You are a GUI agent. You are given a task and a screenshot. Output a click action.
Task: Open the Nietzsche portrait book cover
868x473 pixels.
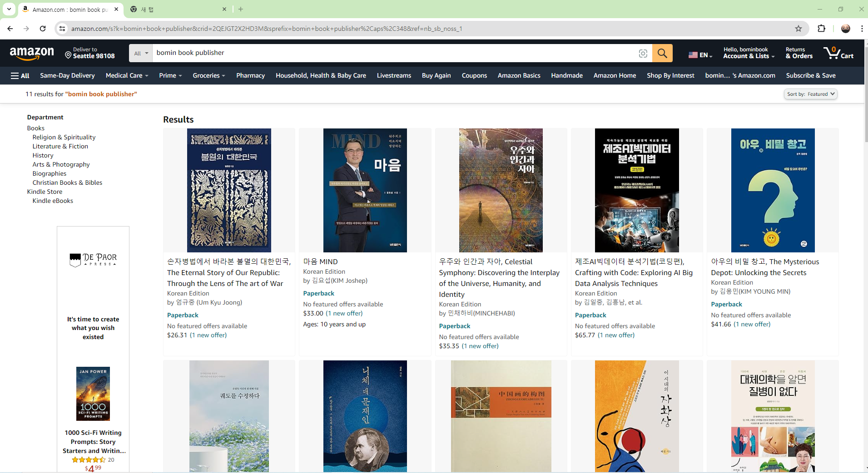(x=365, y=416)
